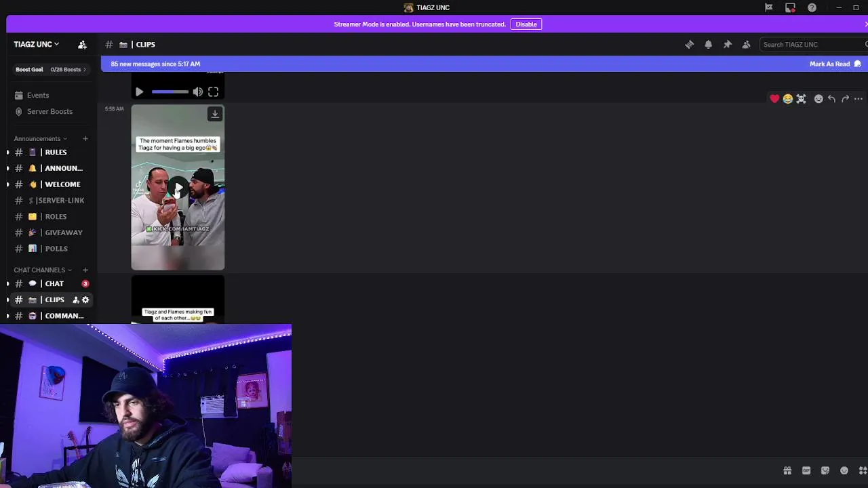Open notification settings bell icon
The height and width of the screenshot is (488, 868).
(708, 44)
